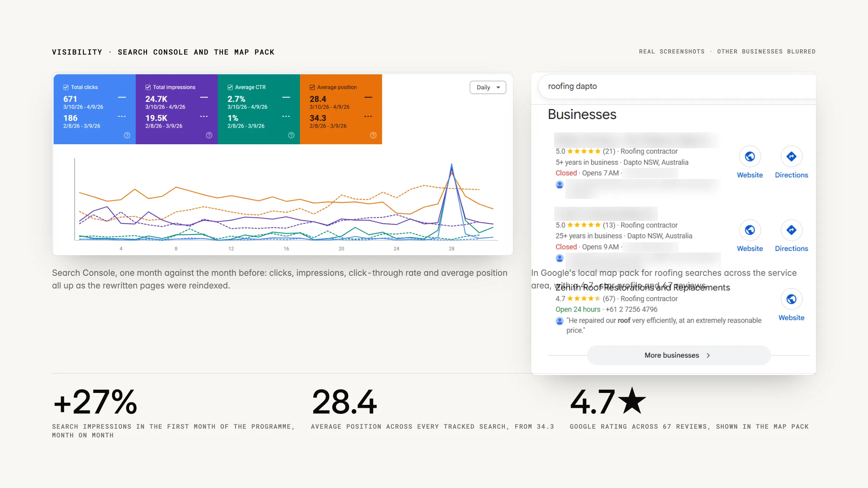
Task: Toggle the Average CTR checkbox
Action: point(230,87)
